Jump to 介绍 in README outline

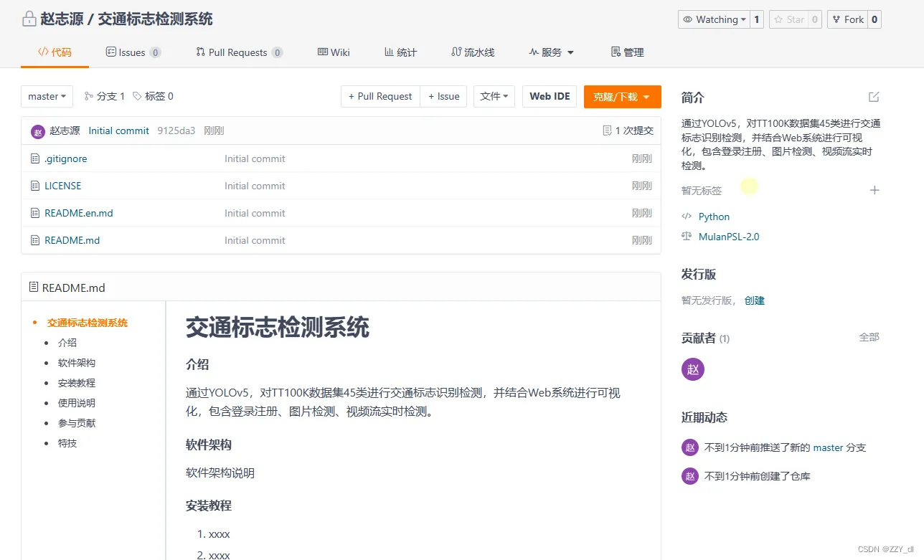67,343
